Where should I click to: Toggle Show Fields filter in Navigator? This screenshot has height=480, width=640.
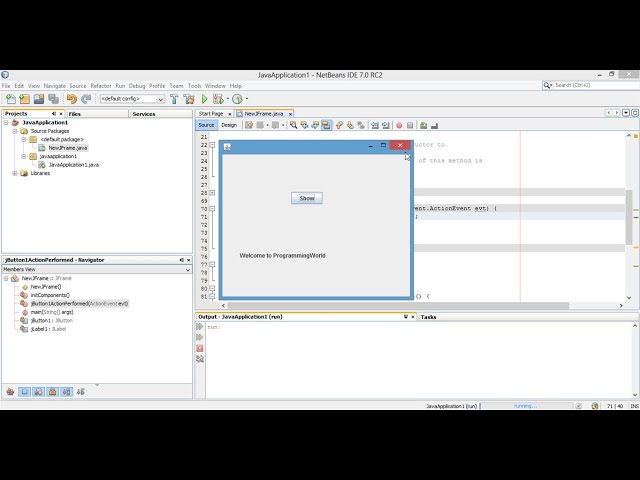[24, 392]
